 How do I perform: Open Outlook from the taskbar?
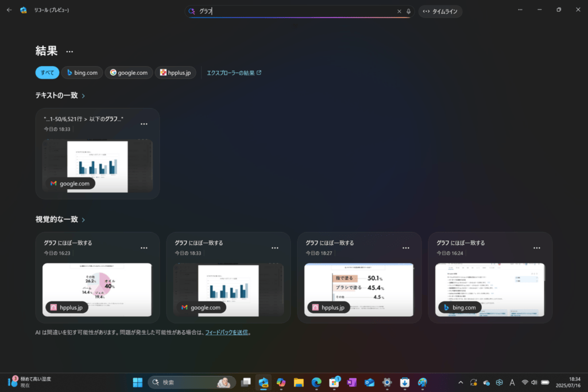pyautogui.click(x=369, y=382)
